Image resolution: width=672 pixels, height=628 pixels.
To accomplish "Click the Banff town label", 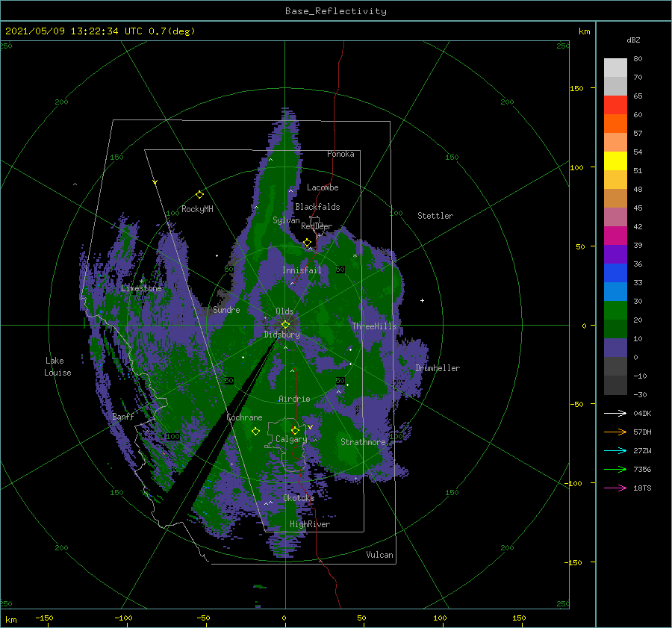I will [x=123, y=416].
